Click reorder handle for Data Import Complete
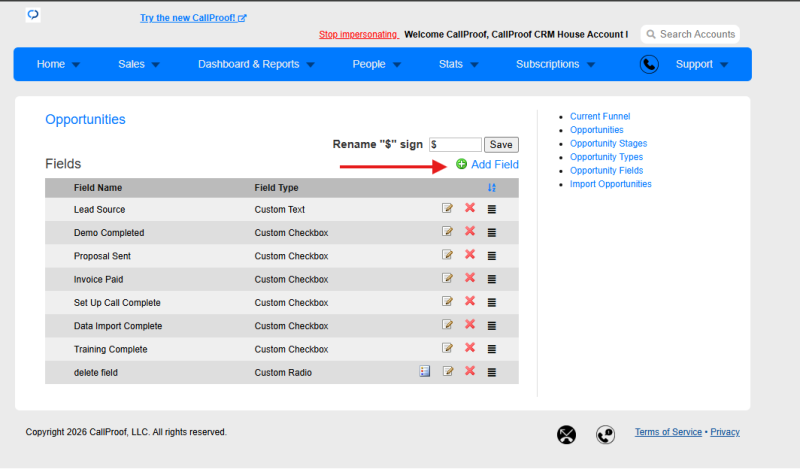 pos(492,326)
